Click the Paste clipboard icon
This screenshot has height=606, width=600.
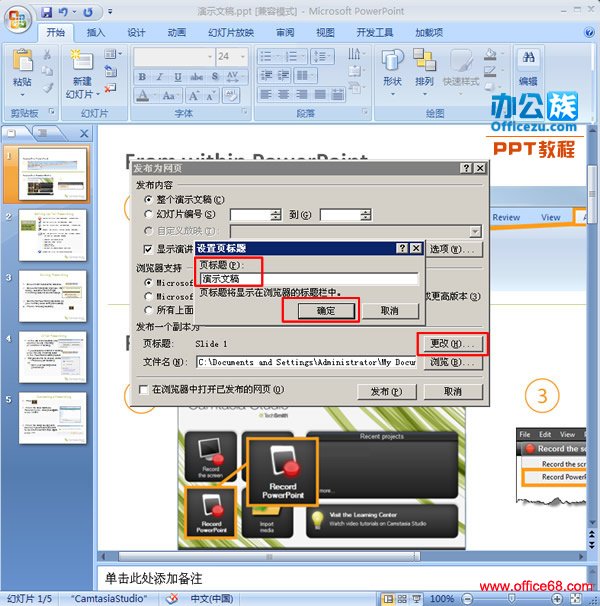22,60
